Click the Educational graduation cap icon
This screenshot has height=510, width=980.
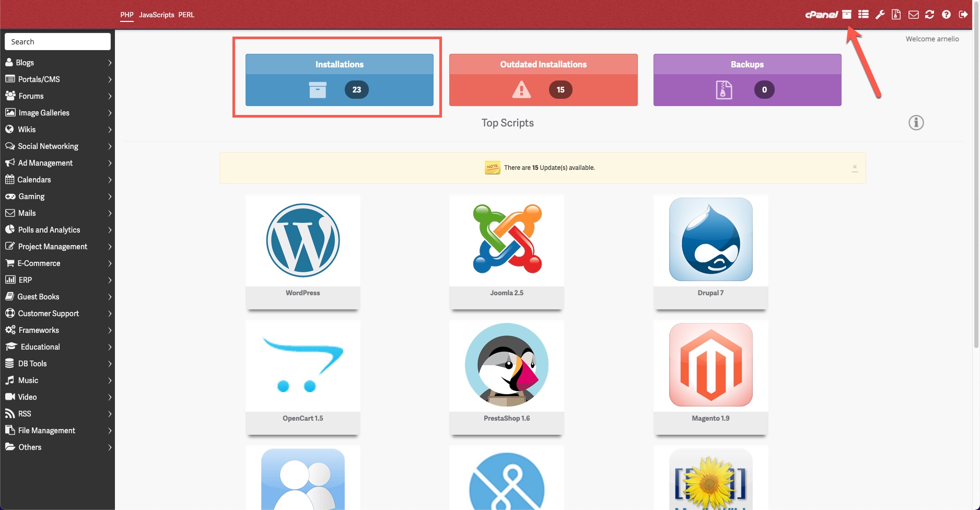coord(11,346)
